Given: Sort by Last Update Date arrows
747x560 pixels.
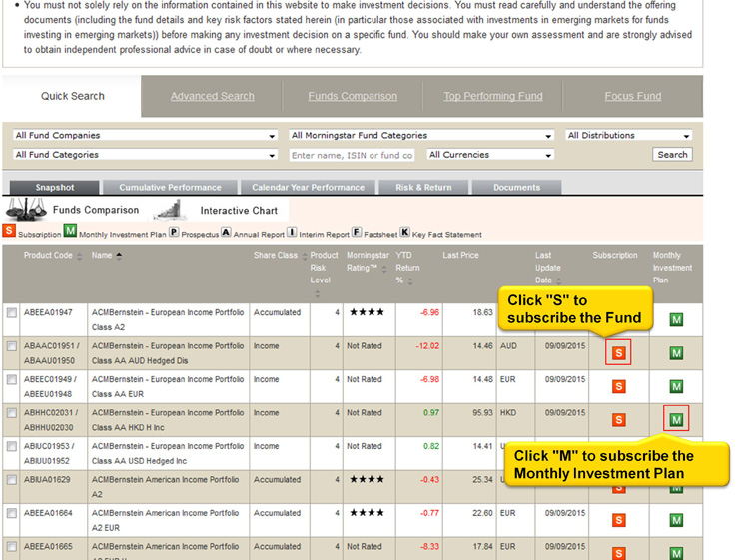Looking at the screenshot, I should pyautogui.click(x=559, y=281).
